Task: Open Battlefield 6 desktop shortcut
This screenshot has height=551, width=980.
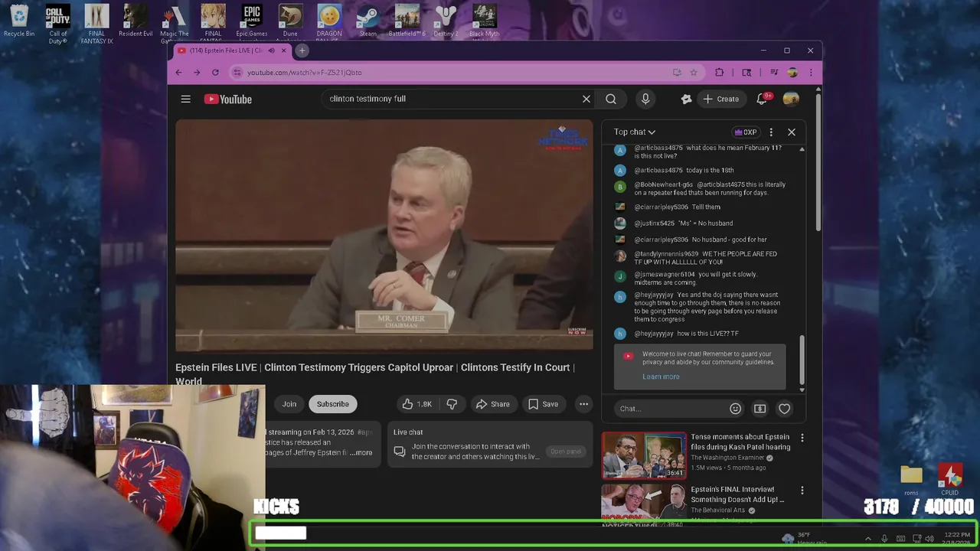Action: [x=407, y=21]
